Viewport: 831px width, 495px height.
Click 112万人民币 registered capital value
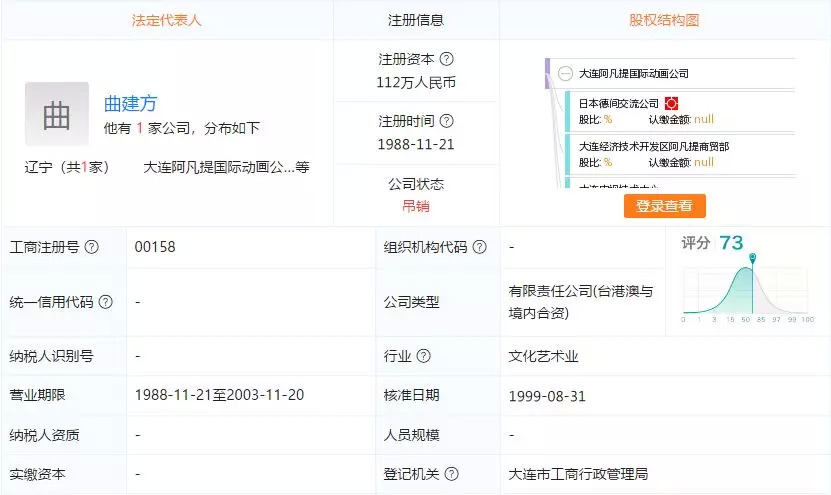[416, 83]
